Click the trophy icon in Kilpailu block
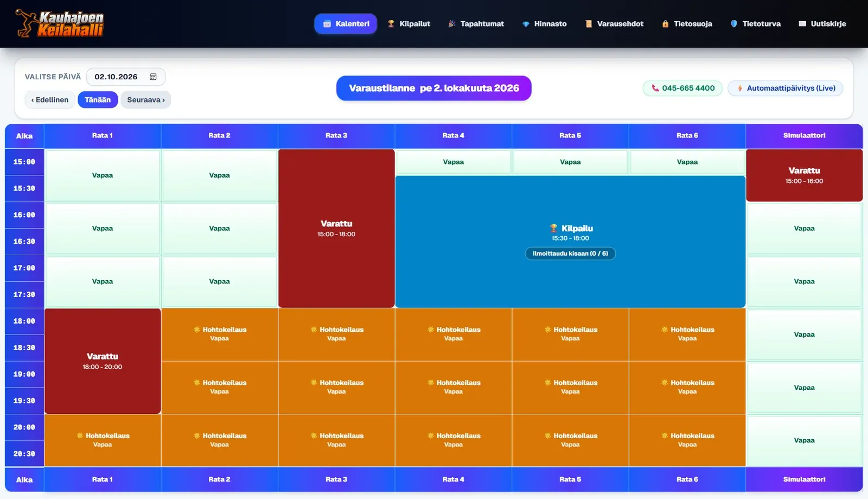868x499 pixels. click(553, 229)
